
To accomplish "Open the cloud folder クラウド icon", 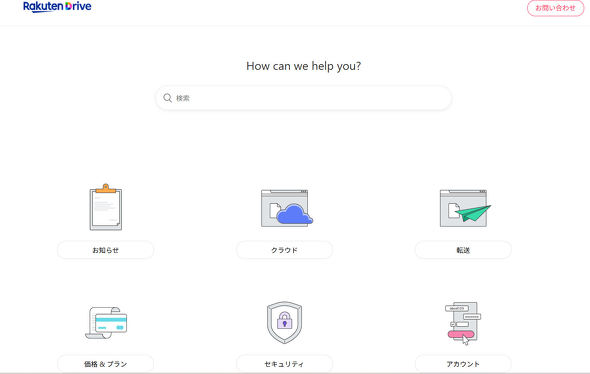I will coord(287,208).
